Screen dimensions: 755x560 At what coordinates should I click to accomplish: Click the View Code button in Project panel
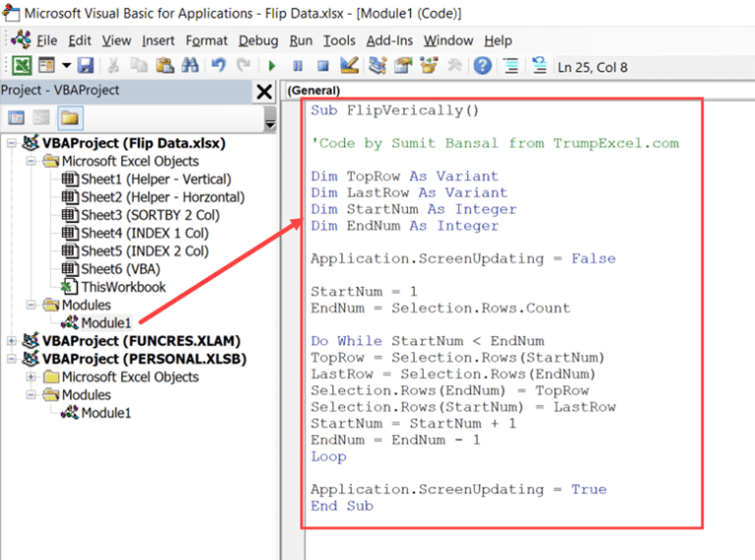pos(17,118)
